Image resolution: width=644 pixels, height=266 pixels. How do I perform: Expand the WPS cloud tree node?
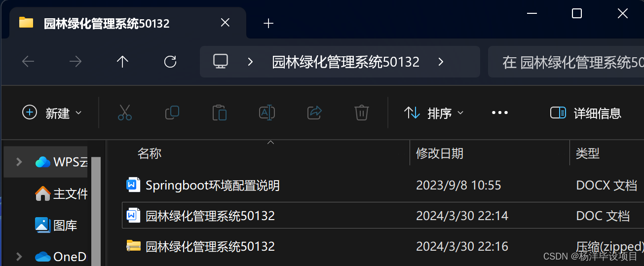coord(19,161)
